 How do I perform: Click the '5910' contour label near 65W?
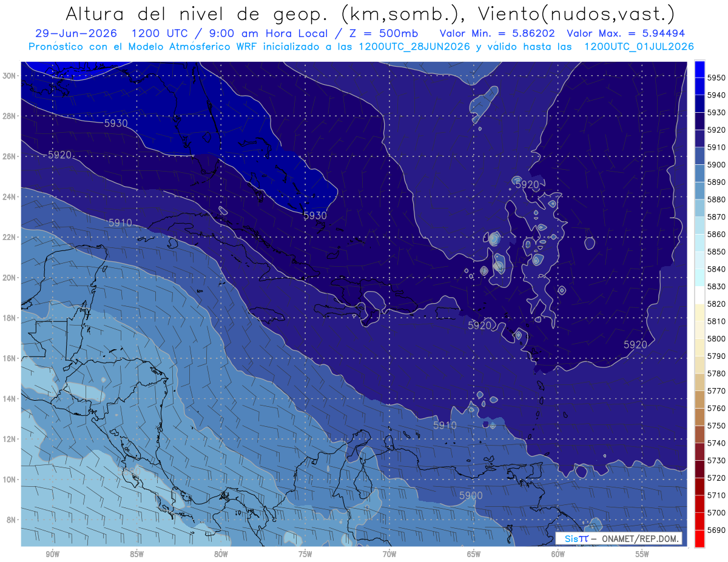445,426
